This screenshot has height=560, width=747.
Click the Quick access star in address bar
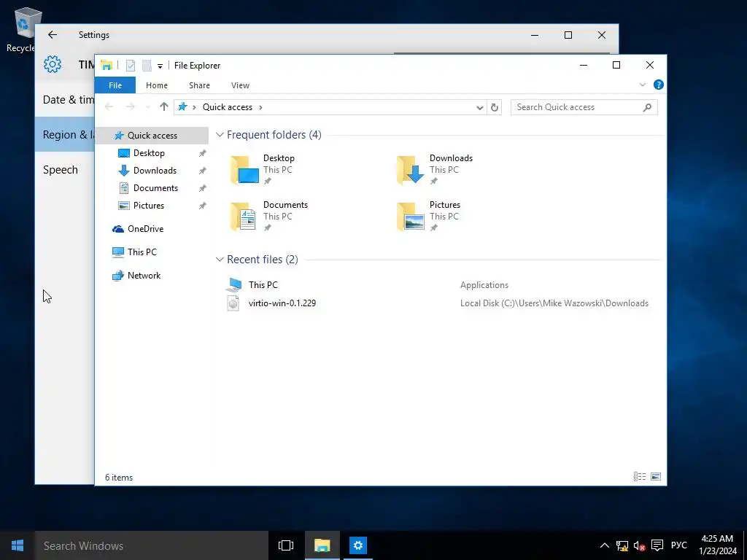pyautogui.click(x=182, y=106)
